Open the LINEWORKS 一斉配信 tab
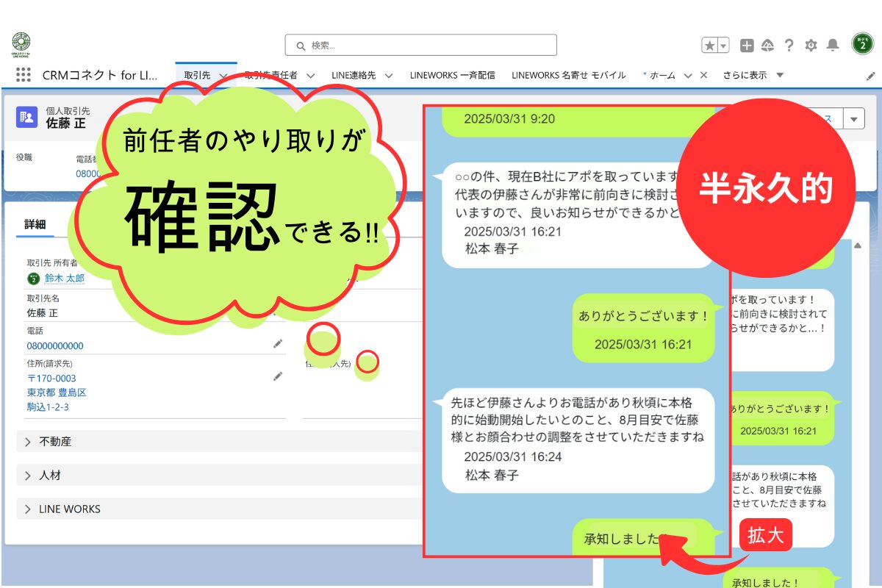 453,75
